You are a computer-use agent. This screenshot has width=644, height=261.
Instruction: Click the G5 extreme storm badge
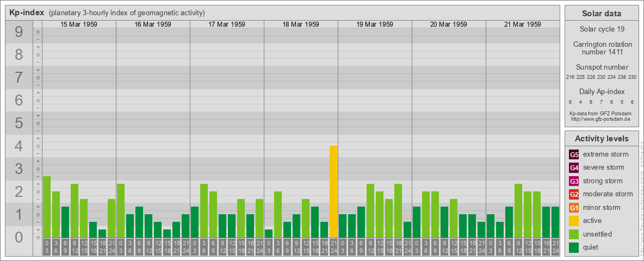pos(574,155)
